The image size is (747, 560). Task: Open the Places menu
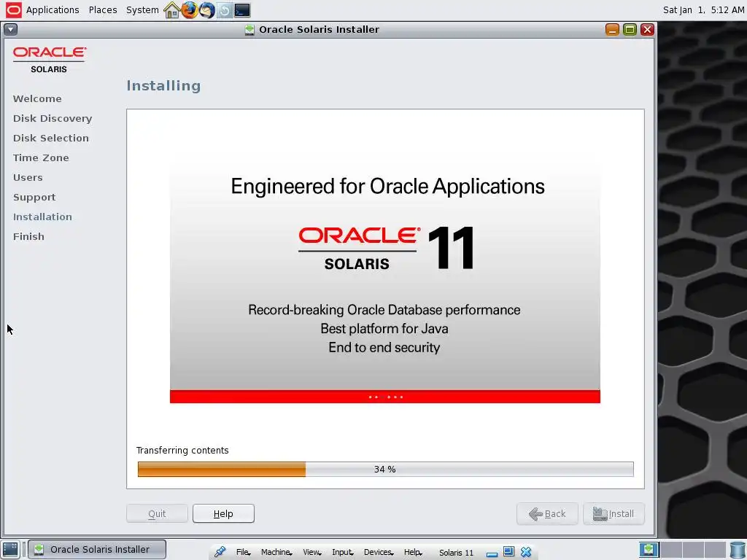(102, 10)
